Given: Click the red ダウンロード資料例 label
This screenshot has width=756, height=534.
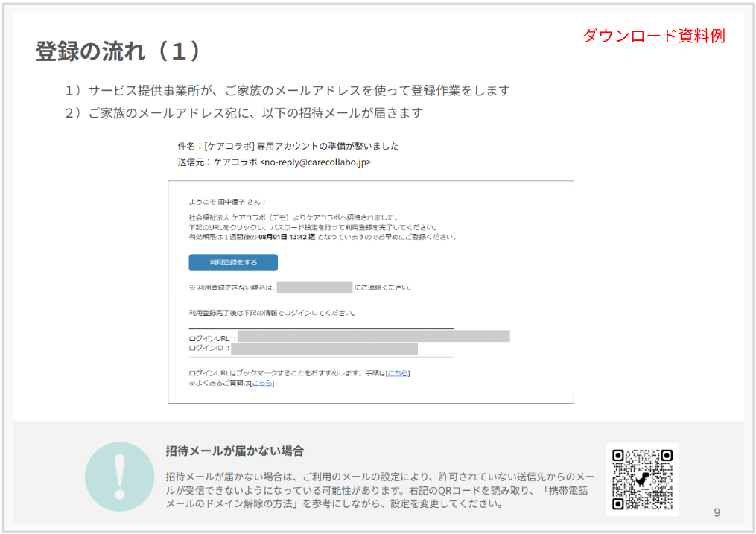Looking at the screenshot, I should (654, 36).
